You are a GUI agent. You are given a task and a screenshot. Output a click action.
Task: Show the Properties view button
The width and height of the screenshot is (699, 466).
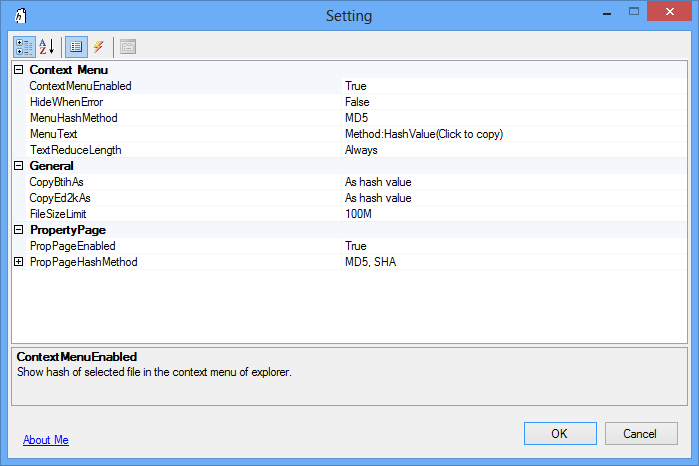coord(75,46)
